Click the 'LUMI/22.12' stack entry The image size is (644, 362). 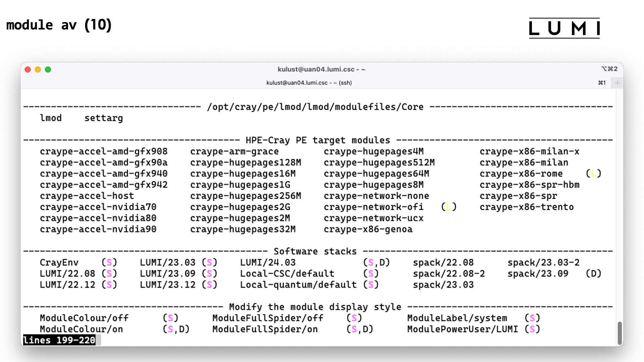tap(67, 285)
